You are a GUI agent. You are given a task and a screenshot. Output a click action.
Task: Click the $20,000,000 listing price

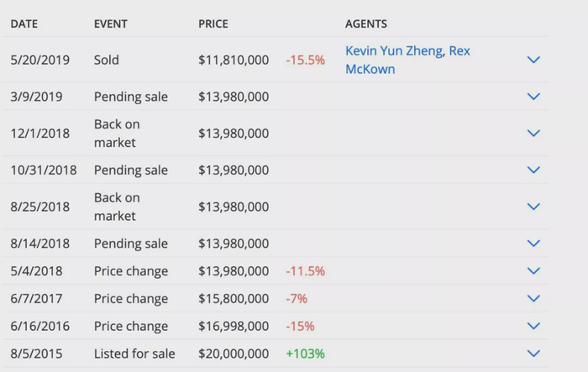234,354
